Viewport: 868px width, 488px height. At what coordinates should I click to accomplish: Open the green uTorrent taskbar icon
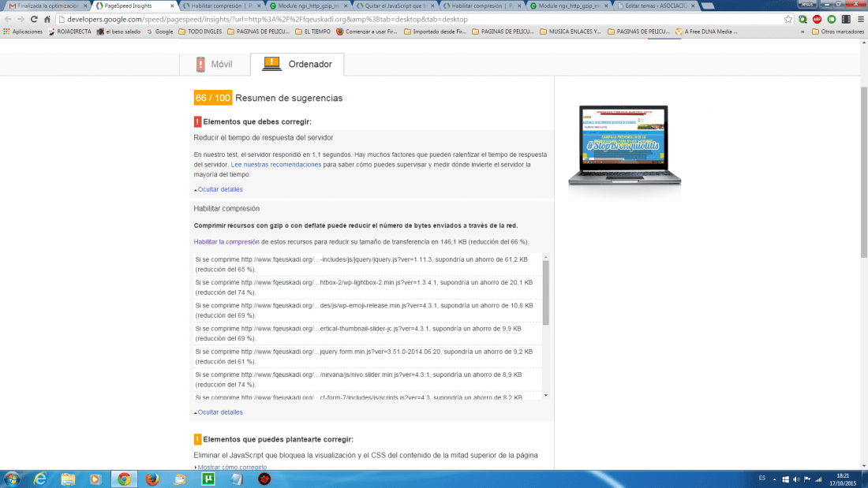[x=208, y=479]
